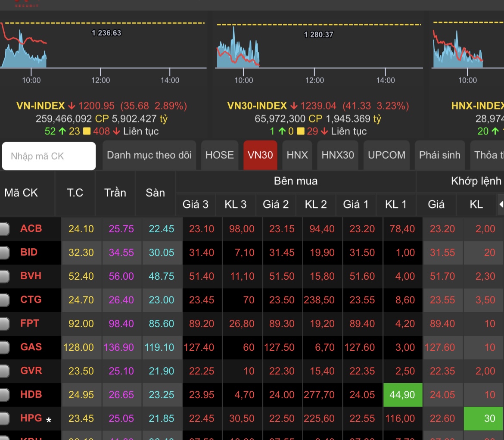Collapse Khớp lệnh columns with arrow icon
The width and height of the screenshot is (504, 440).
pos(501,204)
